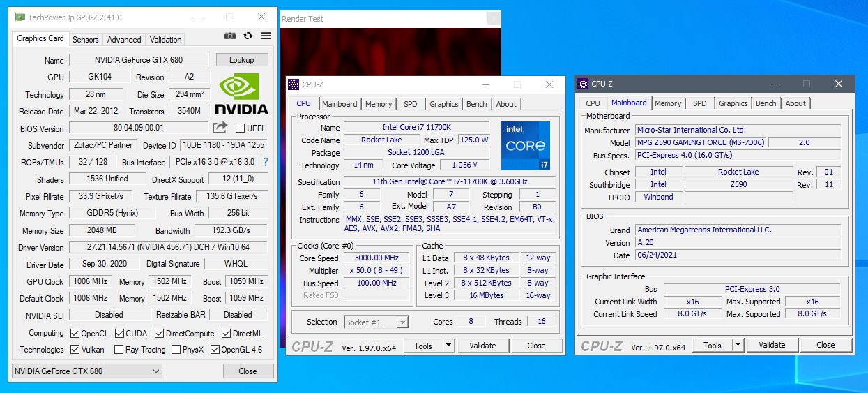868x393 pixels.
Task: Take a GPU-Z screenshot with camera icon
Action: 230,36
